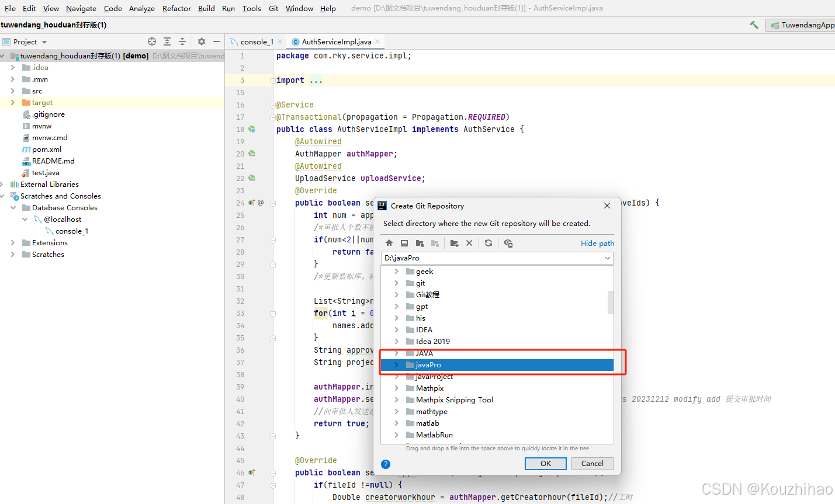Expand the src folder in Project panel
The image size is (835, 504).
(13, 91)
